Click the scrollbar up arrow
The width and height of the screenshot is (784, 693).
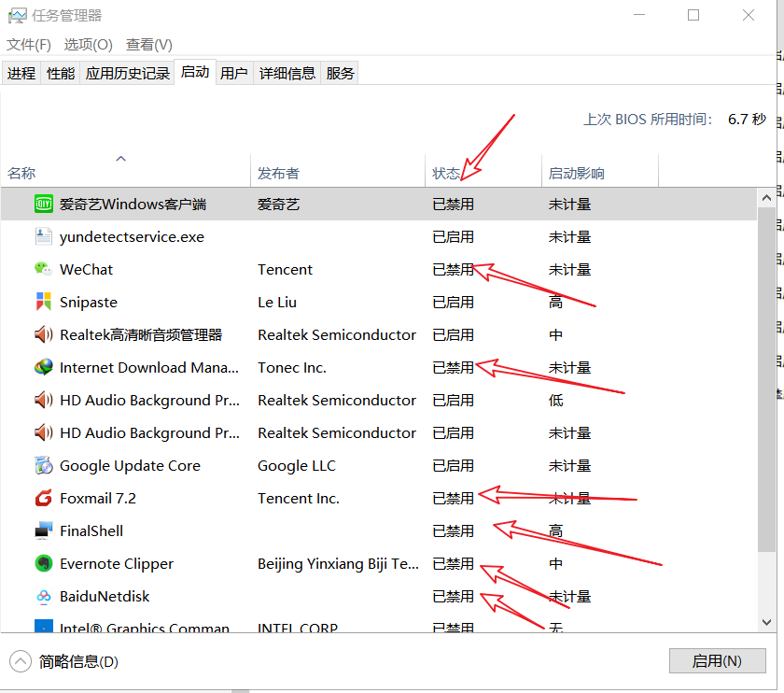coord(766,198)
